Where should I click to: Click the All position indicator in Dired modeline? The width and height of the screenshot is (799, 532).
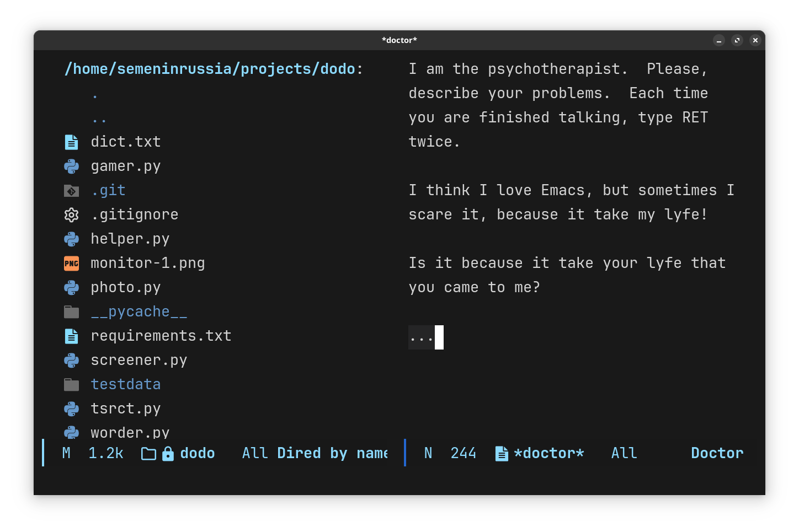click(255, 454)
